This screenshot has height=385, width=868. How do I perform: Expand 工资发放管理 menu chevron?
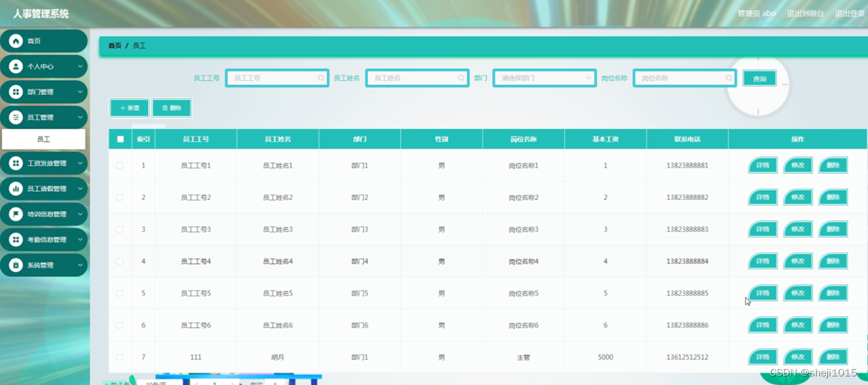click(x=80, y=163)
